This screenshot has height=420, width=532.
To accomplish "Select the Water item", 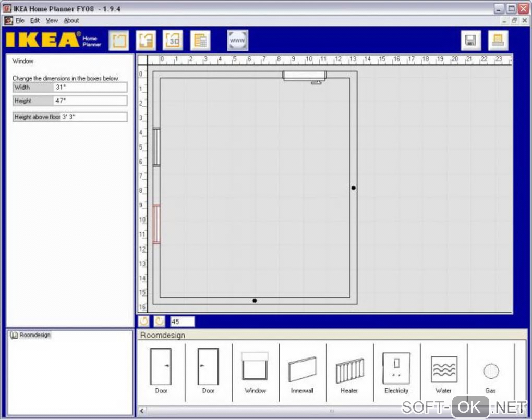I will tap(443, 374).
